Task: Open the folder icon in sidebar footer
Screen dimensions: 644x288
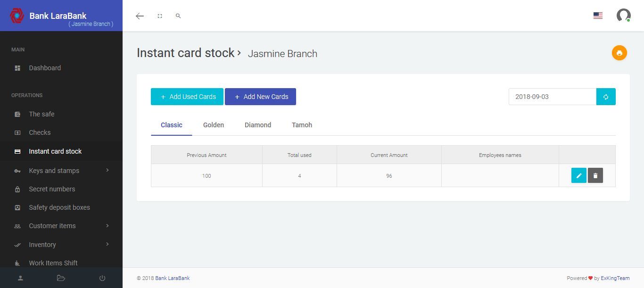Action: [x=61, y=278]
